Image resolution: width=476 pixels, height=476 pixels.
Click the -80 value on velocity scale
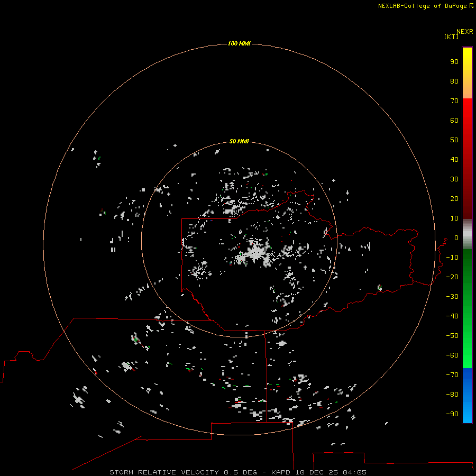coord(452,395)
